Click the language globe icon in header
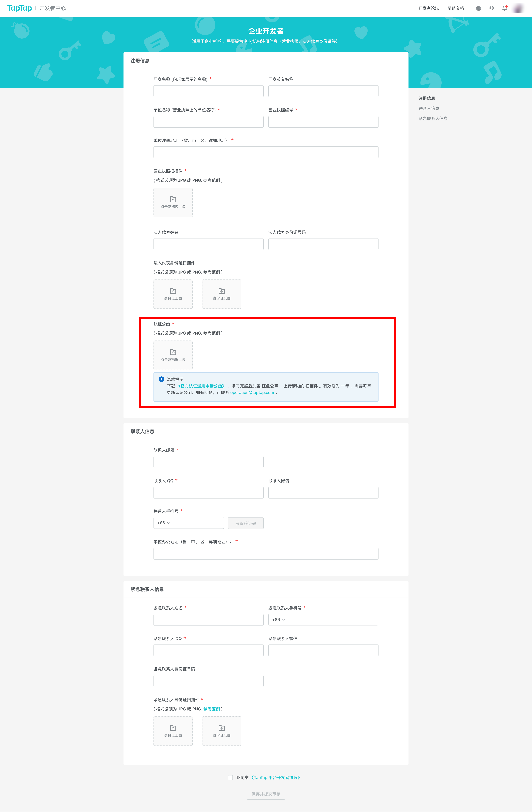532x812 pixels. coord(478,8)
